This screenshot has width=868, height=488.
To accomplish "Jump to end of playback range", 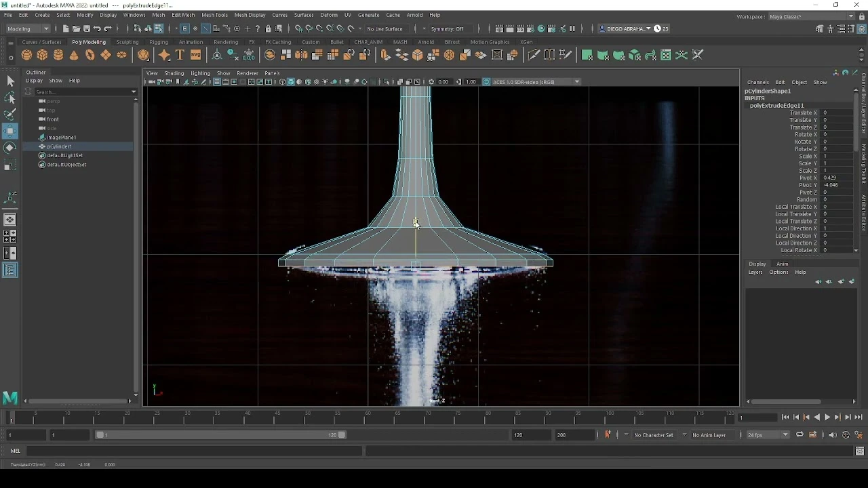I will (x=858, y=418).
